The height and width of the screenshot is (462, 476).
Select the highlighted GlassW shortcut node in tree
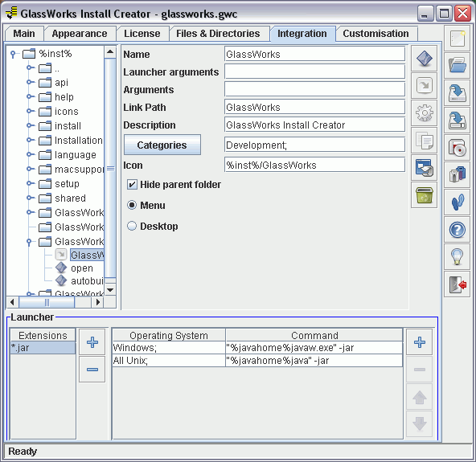[87, 255]
